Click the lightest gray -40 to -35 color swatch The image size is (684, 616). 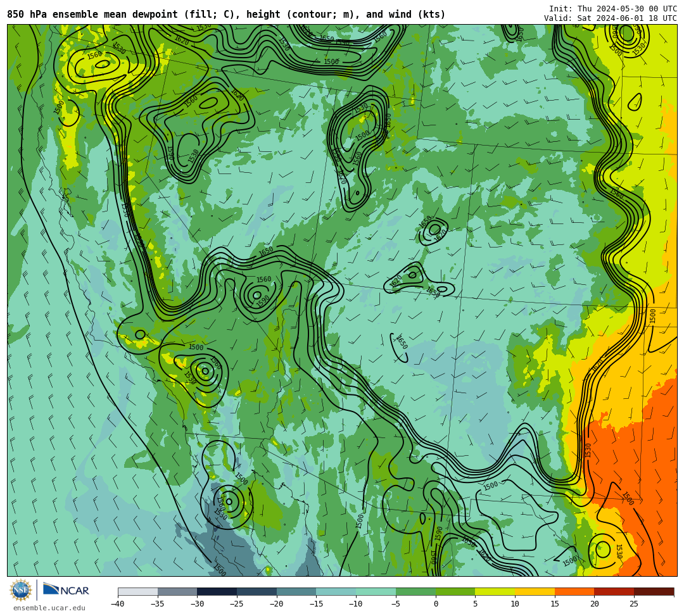coord(138,591)
